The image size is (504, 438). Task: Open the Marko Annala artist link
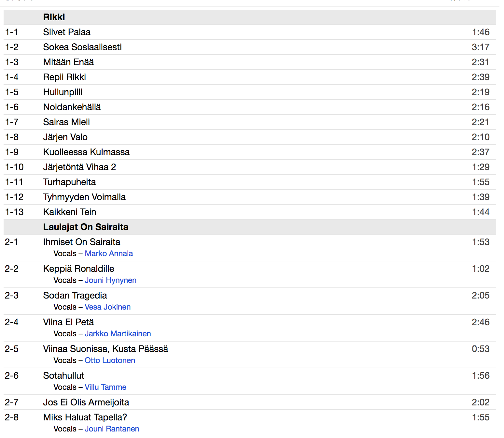pos(109,254)
